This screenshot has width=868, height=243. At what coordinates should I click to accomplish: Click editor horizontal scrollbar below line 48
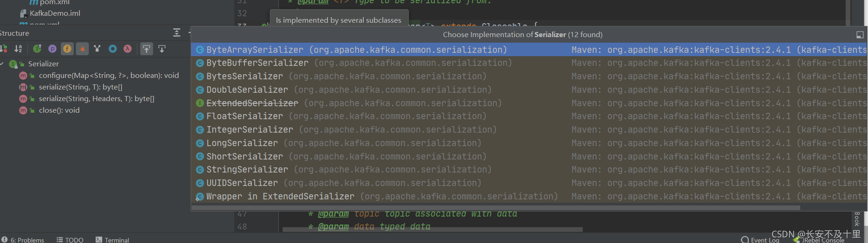point(432,229)
